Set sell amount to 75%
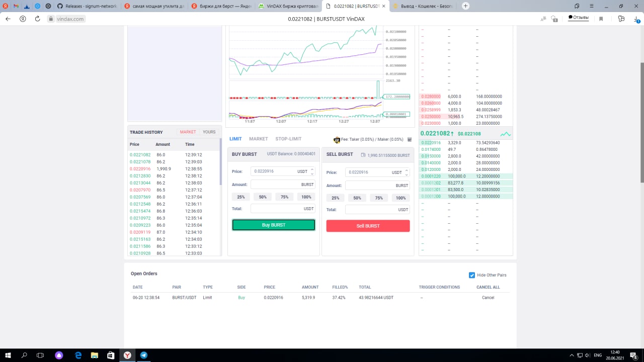The width and height of the screenshot is (644, 362). pos(379,198)
